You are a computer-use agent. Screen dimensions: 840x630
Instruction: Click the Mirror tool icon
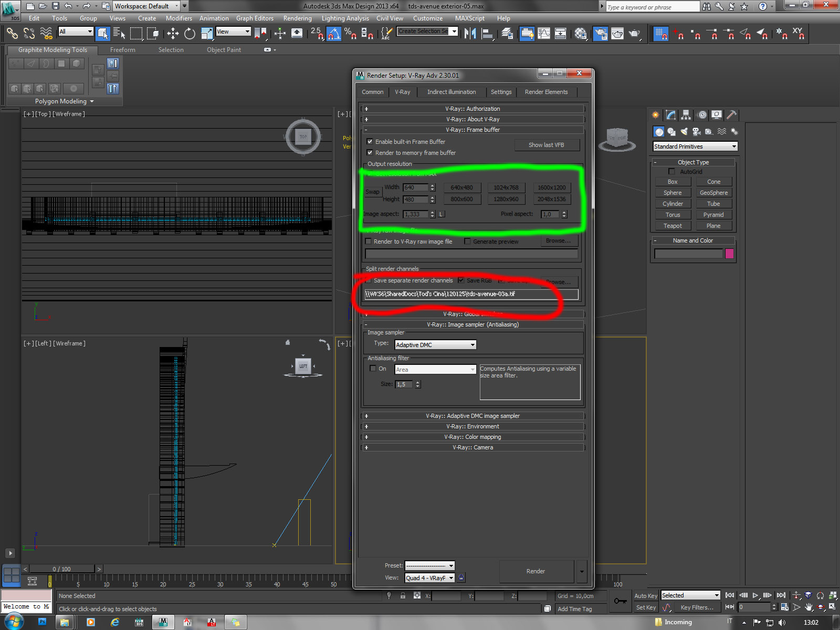pyautogui.click(x=470, y=34)
